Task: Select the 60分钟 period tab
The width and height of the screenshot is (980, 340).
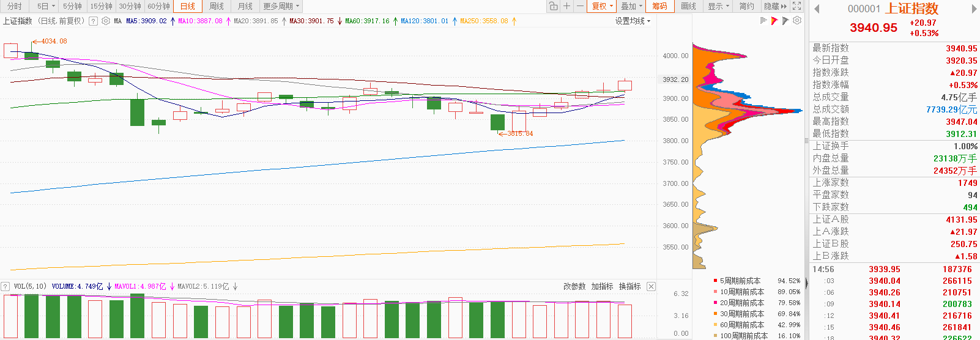Action: pos(158,6)
